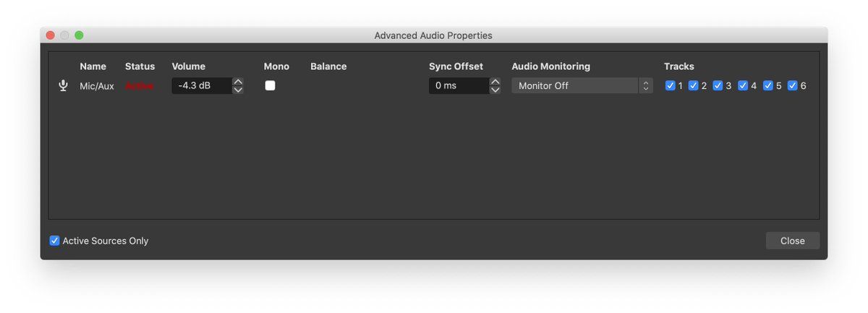This screenshot has height=313, width=868.
Task: Click the Close button
Action: 792,241
